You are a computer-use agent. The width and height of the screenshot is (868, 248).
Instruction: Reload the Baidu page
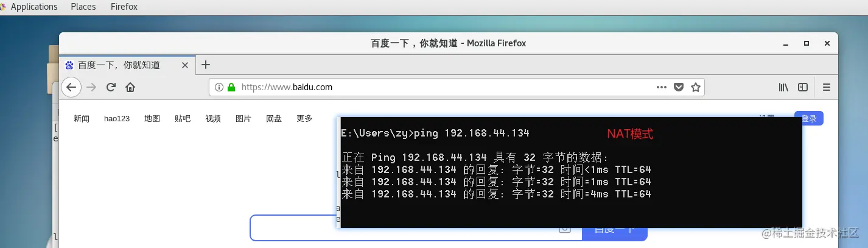pos(111,87)
